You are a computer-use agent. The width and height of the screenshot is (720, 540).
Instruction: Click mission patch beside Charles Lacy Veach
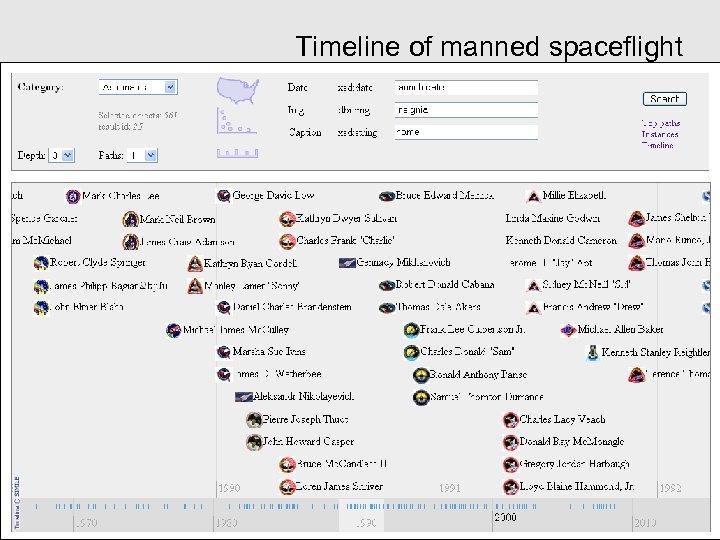[511, 420]
